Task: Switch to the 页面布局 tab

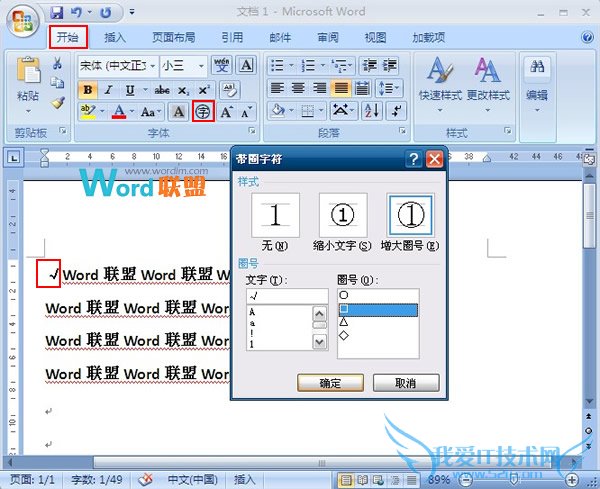Action: (x=174, y=37)
